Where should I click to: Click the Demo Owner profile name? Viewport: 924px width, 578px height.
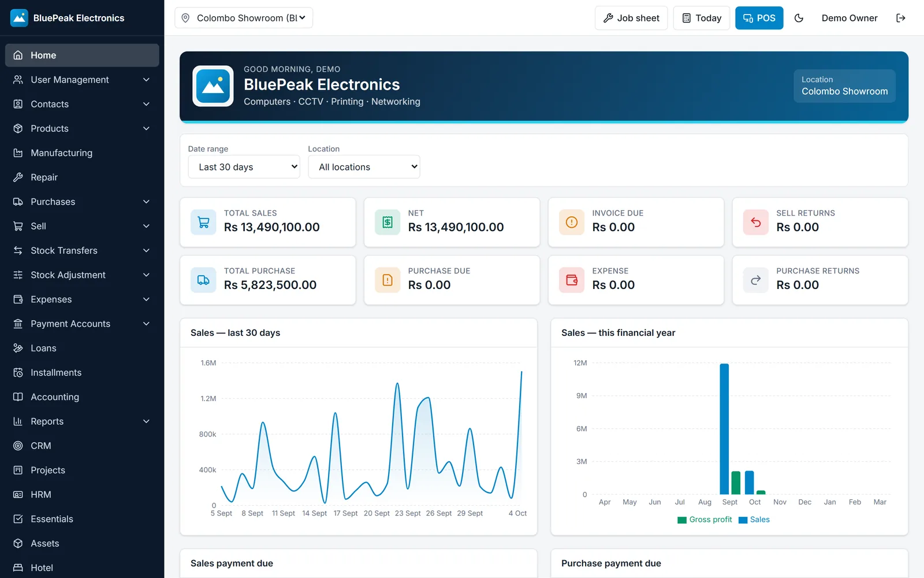coord(850,18)
